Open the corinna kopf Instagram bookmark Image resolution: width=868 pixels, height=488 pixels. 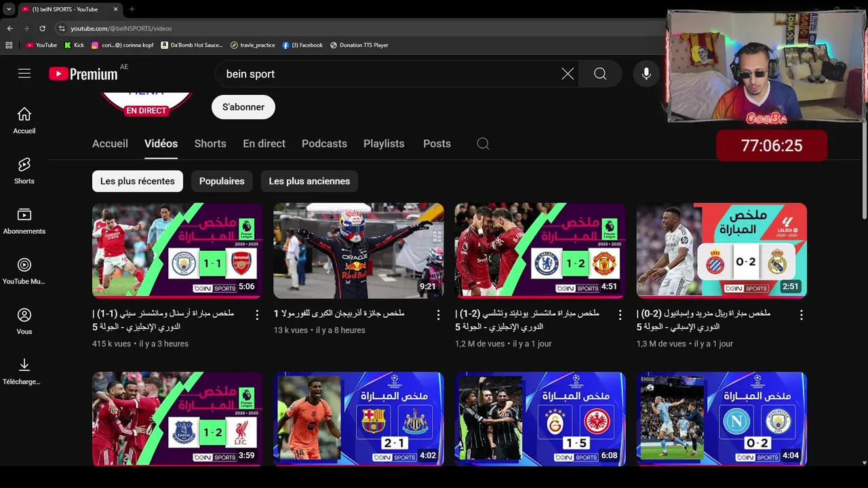pos(123,45)
